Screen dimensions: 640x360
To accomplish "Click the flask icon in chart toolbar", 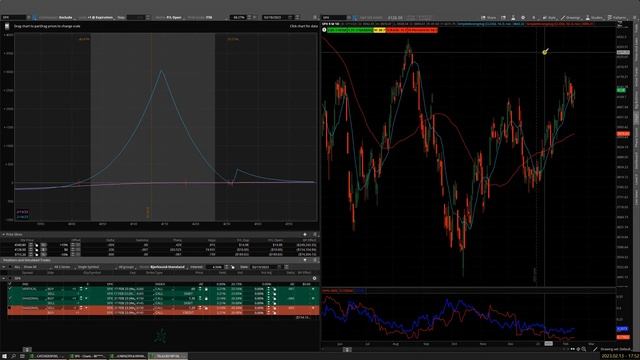I will [513, 18].
